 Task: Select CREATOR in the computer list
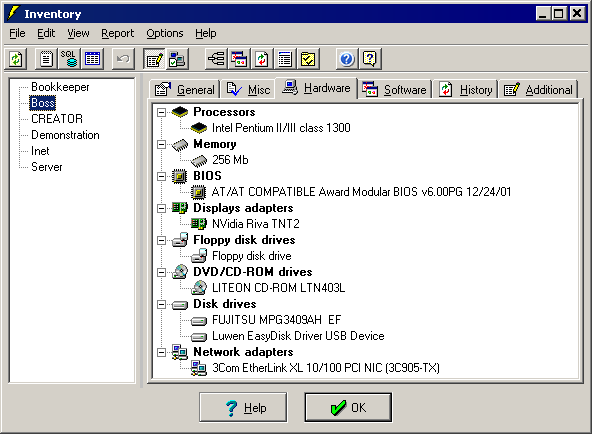click(57, 119)
